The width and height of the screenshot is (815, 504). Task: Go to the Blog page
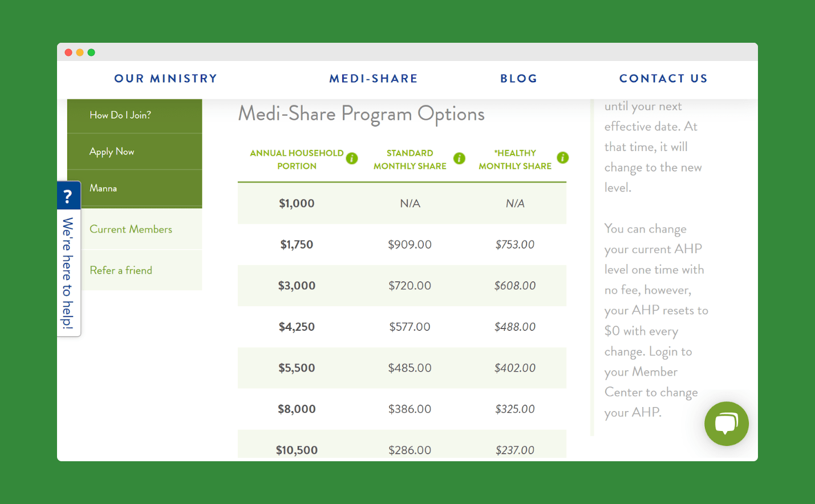coord(519,79)
